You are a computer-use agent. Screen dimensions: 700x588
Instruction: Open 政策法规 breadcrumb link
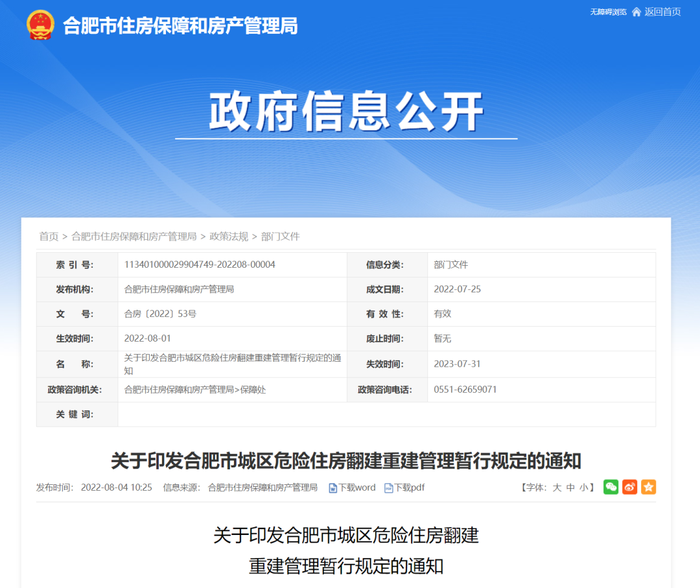229,236
